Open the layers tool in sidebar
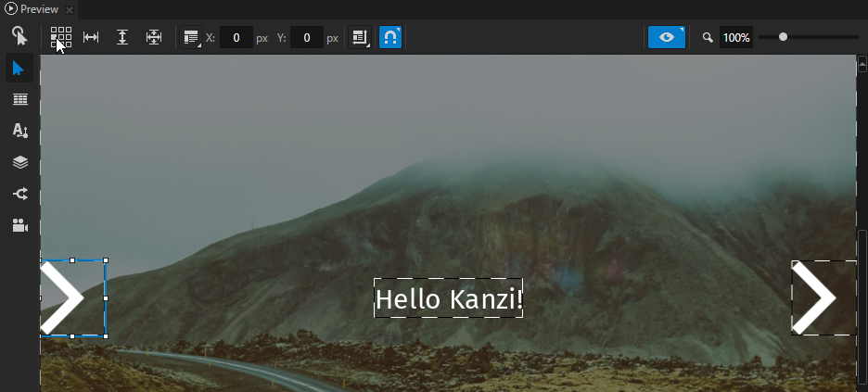Screen dimensions: 868x392 pos(19,162)
